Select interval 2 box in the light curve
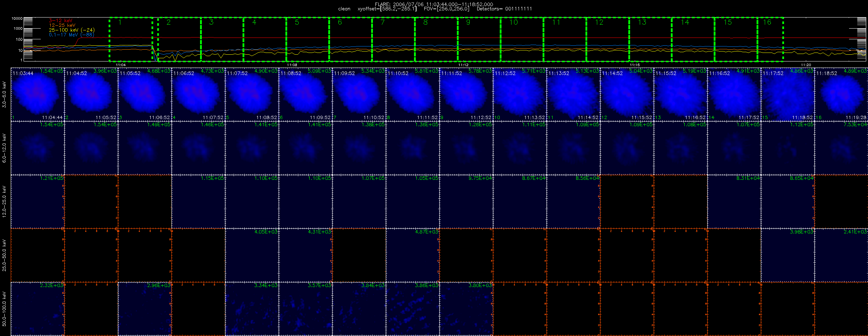The height and width of the screenshot is (336, 868). point(179,39)
